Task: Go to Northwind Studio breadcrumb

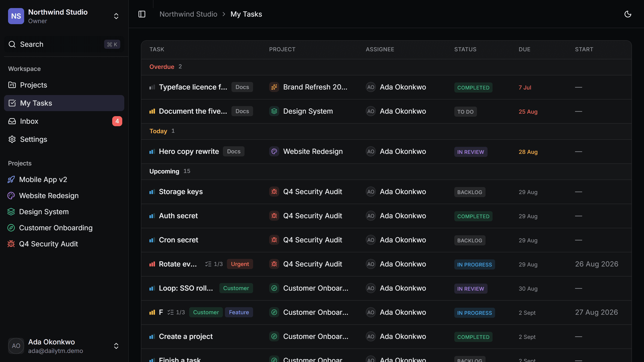Action: [x=188, y=14]
